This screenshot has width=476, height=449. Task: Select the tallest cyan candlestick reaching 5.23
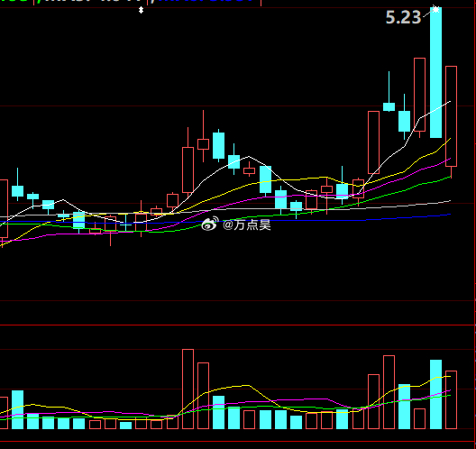click(x=436, y=72)
